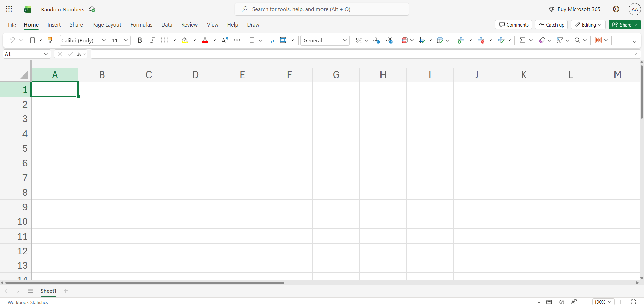This screenshot has height=306, width=644.
Task: Click the Insert cells icon
Action: [461, 40]
